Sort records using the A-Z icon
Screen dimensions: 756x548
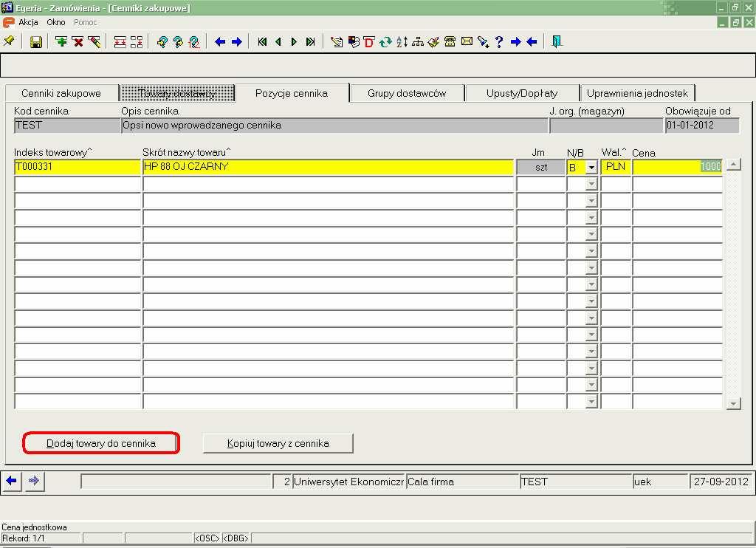pyautogui.click(x=402, y=42)
